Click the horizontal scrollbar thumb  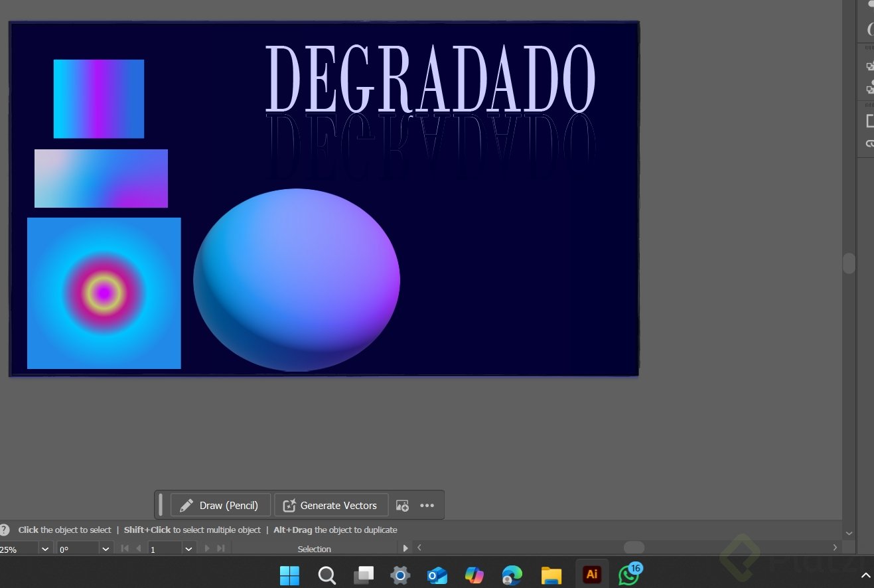[x=634, y=548]
